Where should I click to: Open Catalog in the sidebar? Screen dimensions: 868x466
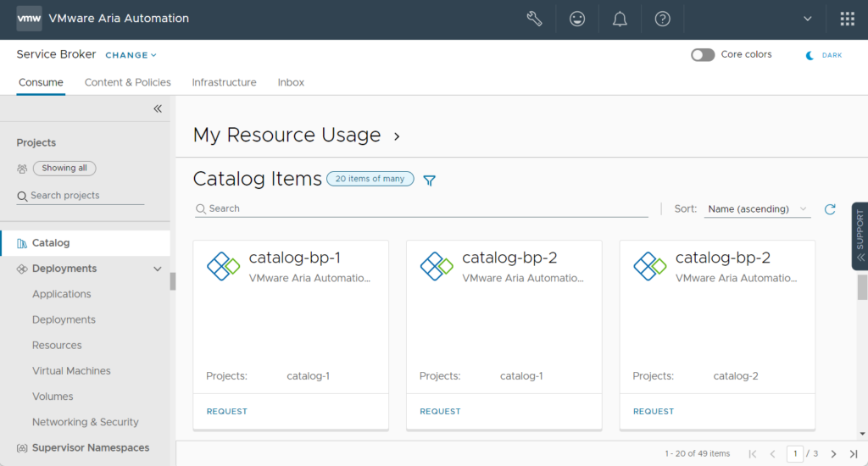[86, 243]
